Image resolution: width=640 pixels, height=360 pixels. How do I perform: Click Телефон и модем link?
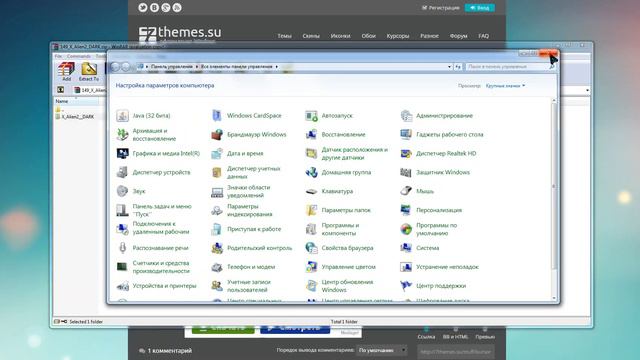pos(251,267)
